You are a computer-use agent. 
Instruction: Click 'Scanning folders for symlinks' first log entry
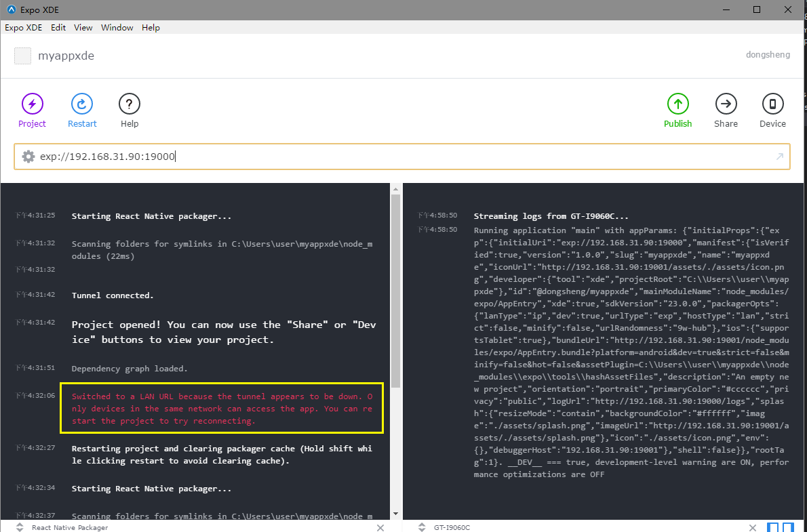(222, 250)
